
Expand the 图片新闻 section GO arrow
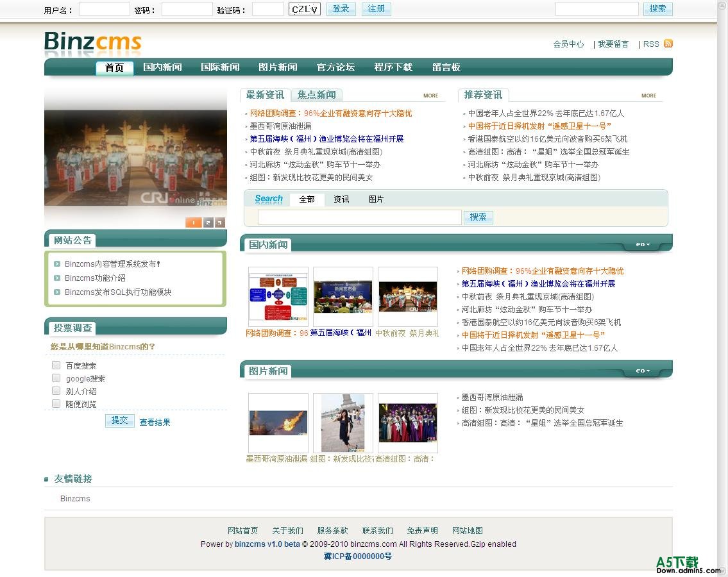[x=643, y=371]
